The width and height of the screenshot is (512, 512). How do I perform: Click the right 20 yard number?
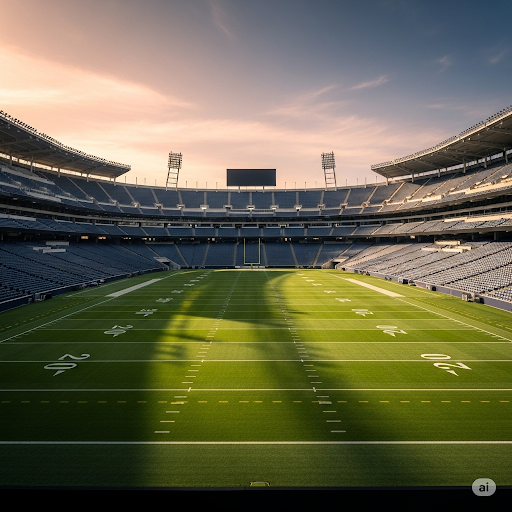coord(446,365)
